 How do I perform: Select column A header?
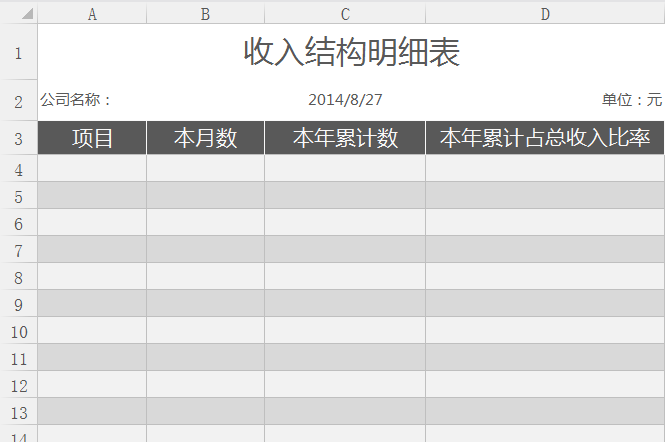pyautogui.click(x=92, y=14)
